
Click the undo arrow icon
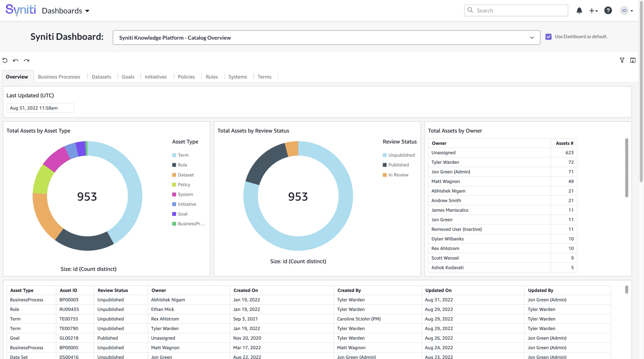point(16,60)
